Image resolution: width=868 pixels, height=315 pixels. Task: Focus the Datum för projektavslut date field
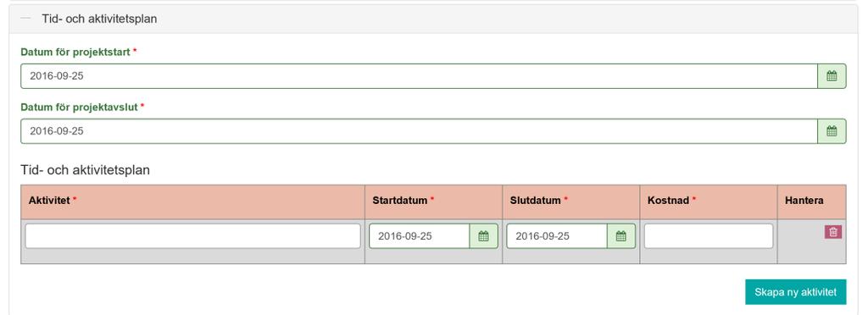(419, 131)
